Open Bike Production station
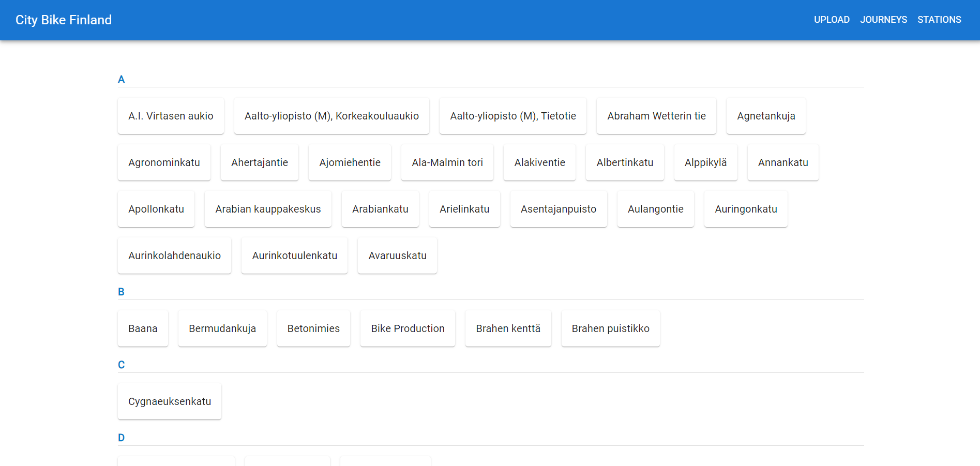980x466 pixels. click(408, 328)
